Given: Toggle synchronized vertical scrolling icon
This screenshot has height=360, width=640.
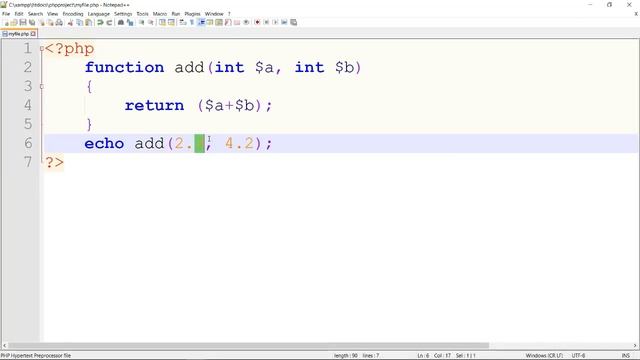Looking at the screenshot, I should click(162, 22).
